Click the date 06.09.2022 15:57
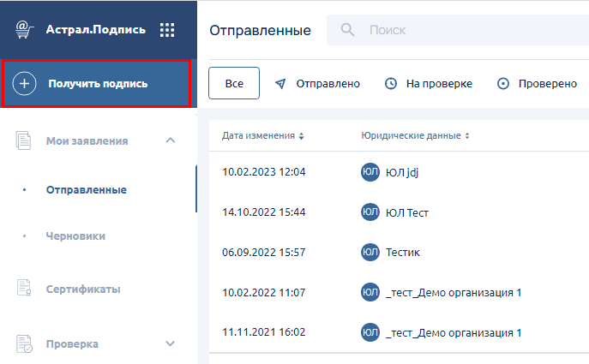This screenshot has width=589, height=364. pyautogui.click(x=264, y=252)
